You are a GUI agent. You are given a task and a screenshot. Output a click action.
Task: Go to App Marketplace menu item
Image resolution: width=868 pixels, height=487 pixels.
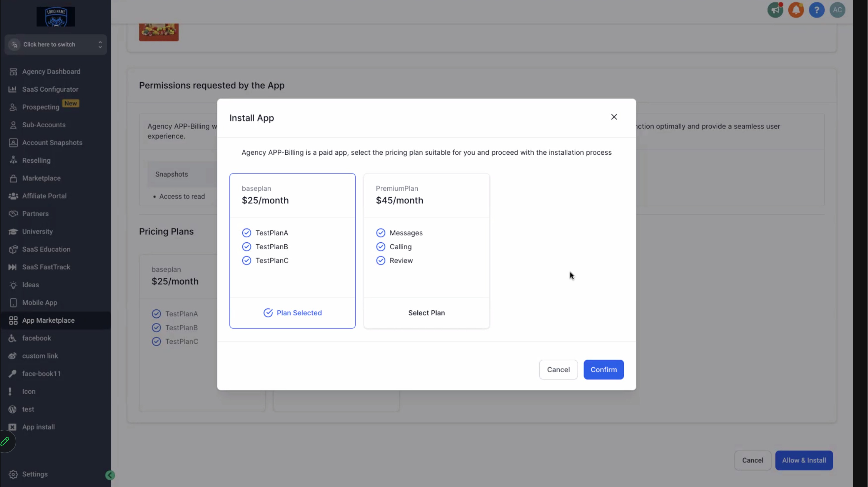[48, 320]
